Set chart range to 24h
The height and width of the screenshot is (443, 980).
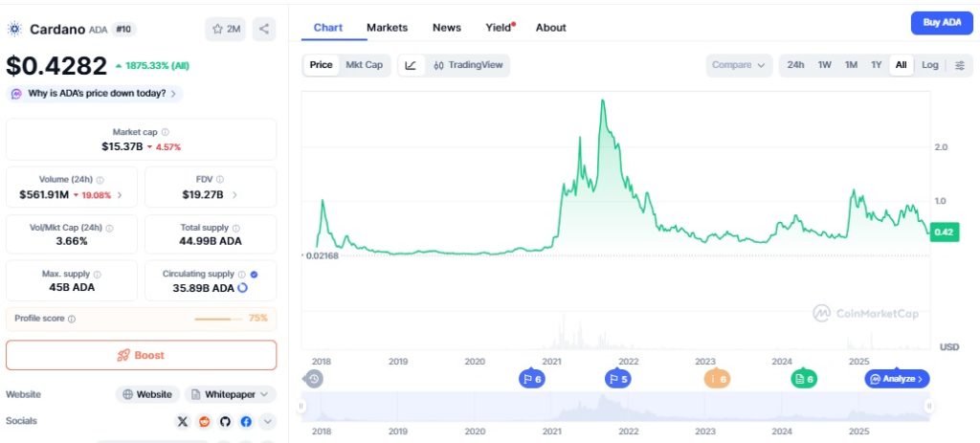click(795, 65)
